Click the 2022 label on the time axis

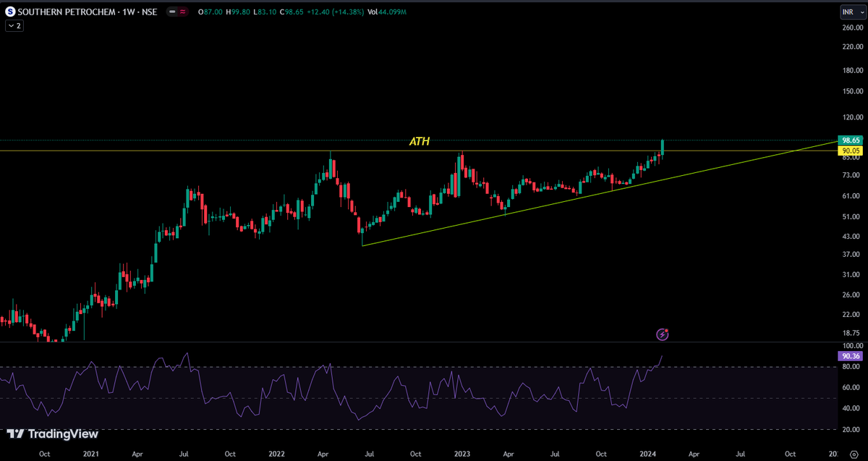pyautogui.click(x=276, y=454)
